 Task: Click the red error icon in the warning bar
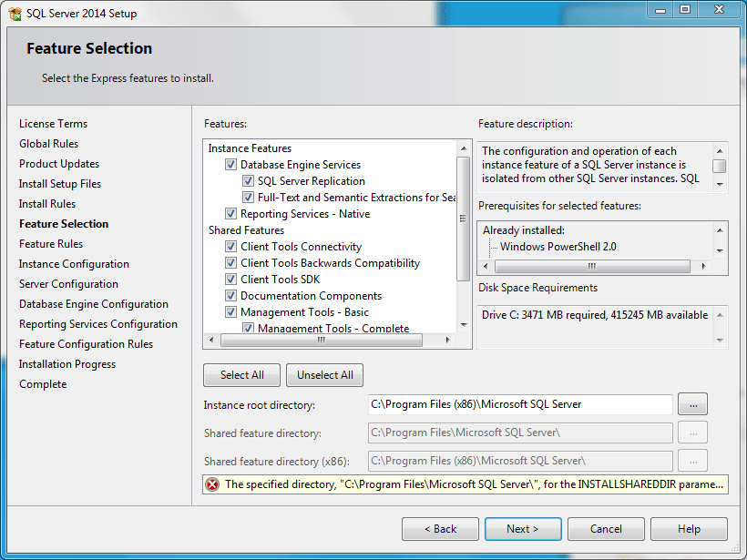point(211,484)
